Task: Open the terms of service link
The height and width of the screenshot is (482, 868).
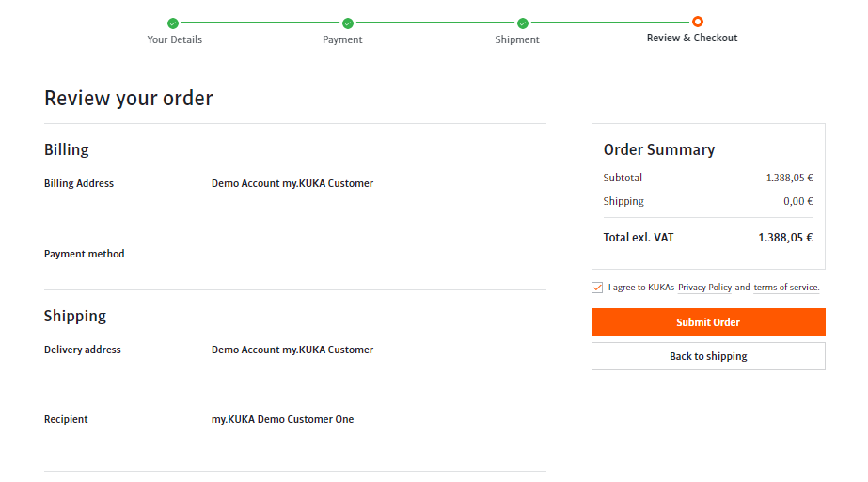Action: point(786,288)
